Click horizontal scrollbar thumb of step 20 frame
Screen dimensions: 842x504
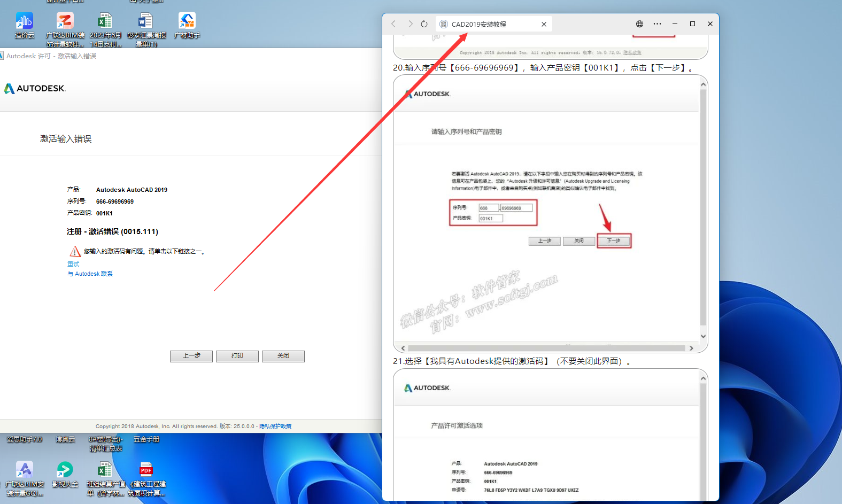point(547,348)
